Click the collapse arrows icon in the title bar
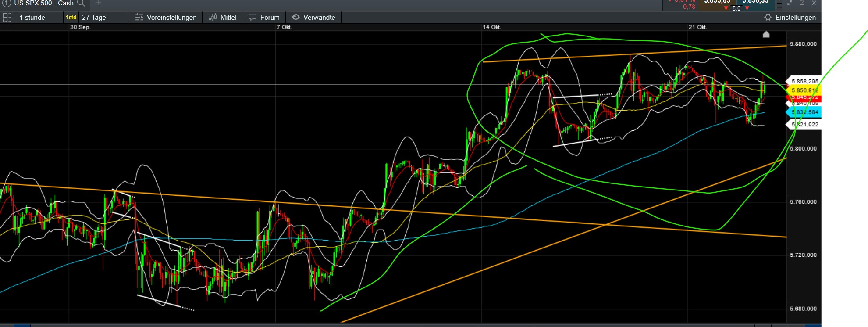The image size is (868, 327). (790, 3)
